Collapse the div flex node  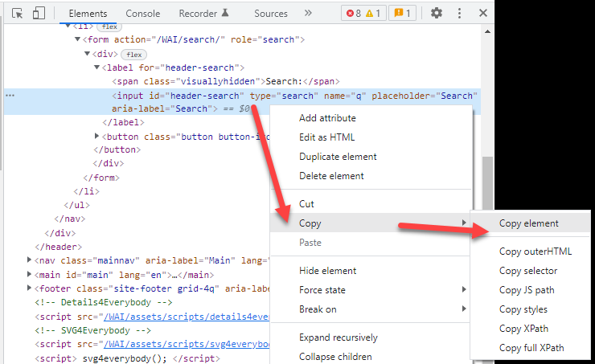pyautogui.click(x=88, y=54)
